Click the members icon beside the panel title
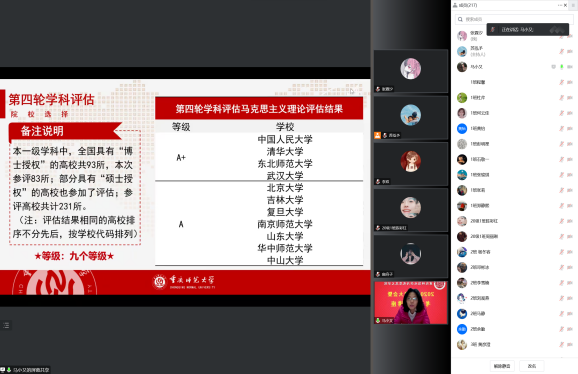The width and height of the screenshot is (578, 374). point(455,5)
